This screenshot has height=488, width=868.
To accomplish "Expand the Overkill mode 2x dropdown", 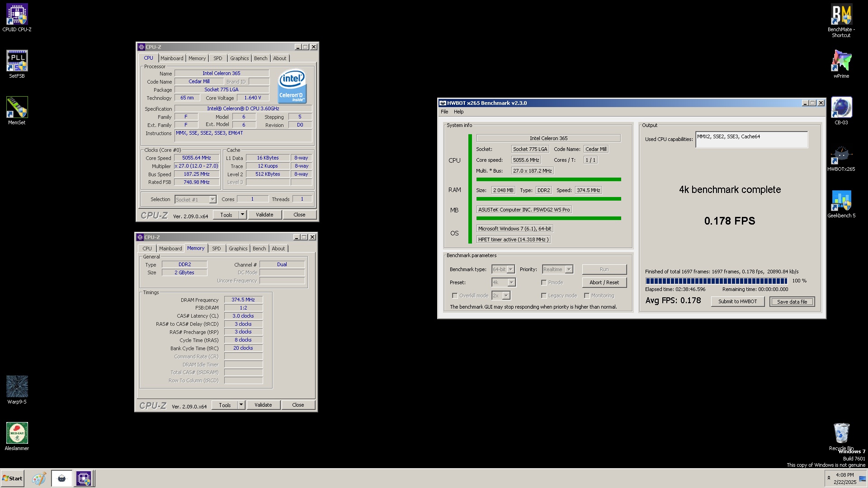I will [506, 296].
